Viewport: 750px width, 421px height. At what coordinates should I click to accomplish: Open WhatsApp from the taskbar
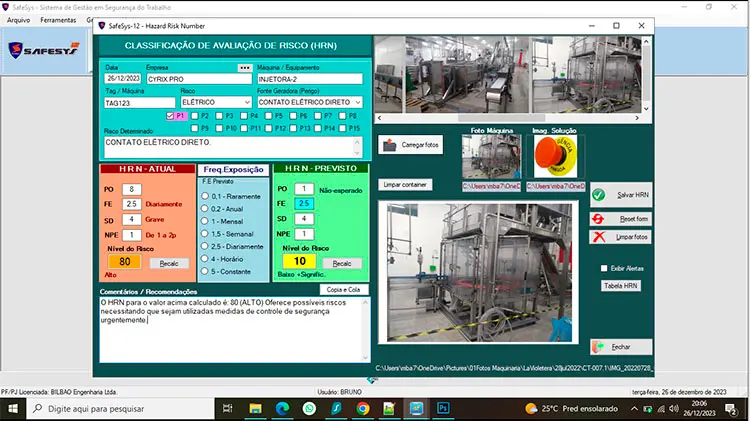pyautogui.click(x=310, y=409)
